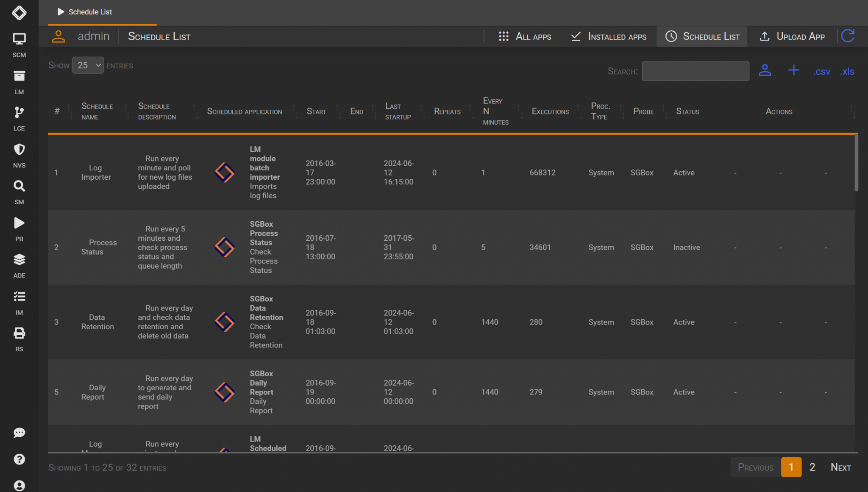Open the All Apps menu

pyautogui.click(x=524, y=36)
